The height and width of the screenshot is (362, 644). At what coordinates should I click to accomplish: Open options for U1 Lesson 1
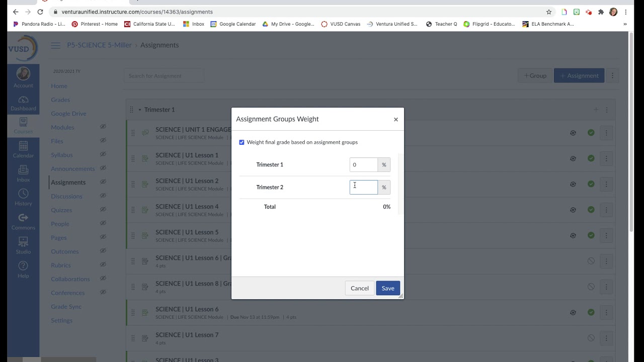pyautogui.click(x=606, y=159)
